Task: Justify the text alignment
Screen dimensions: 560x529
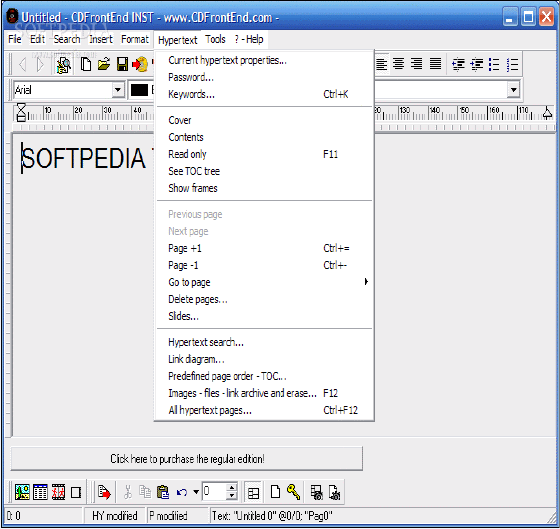Action: click(x=435, y=64)
